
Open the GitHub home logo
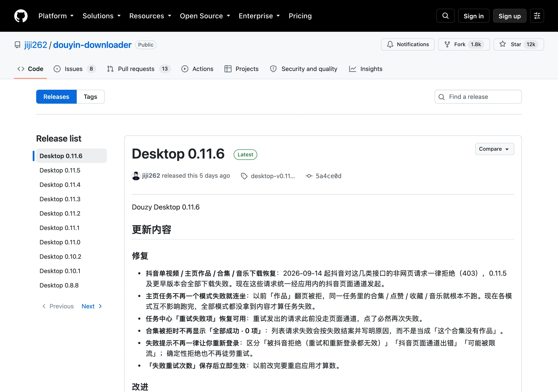tap(21, 16)
